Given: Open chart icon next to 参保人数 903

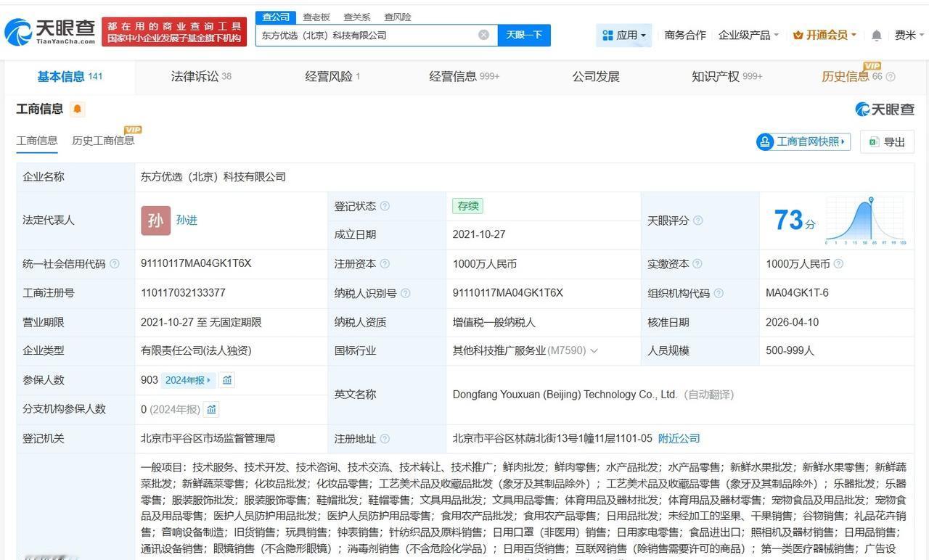Looking at the screenshot, I should tap(226, 379).
